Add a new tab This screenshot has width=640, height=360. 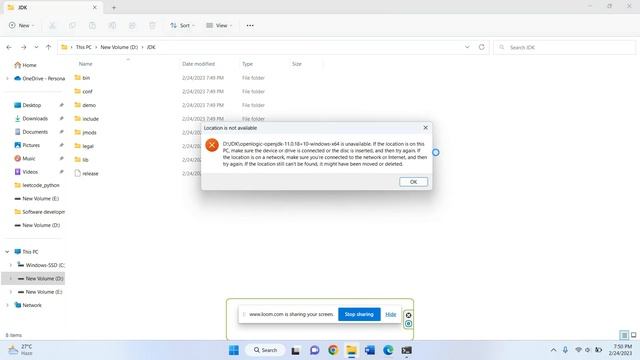point(114,7)
